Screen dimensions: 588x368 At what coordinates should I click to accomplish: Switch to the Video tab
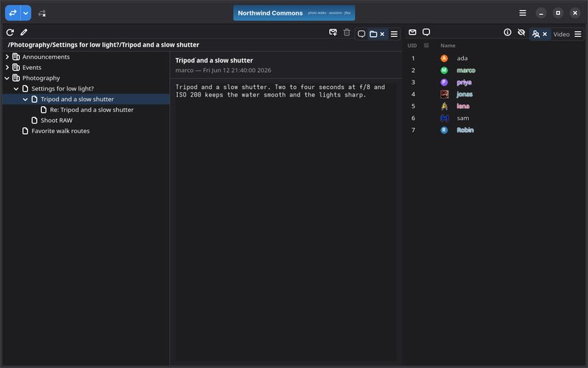tap(562, 34)
